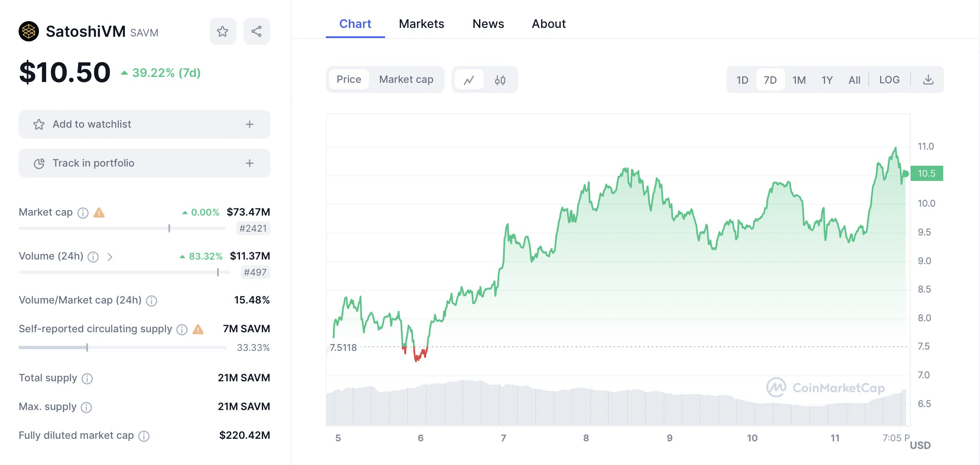Switch to candlestick chart icon
980x465 pixels.
point(500,80)
